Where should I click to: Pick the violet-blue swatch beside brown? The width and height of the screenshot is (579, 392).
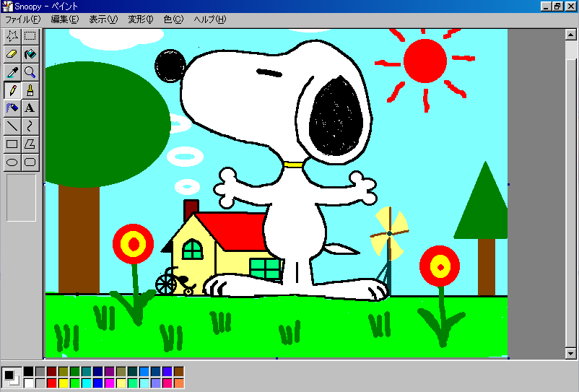click(167, 371)
